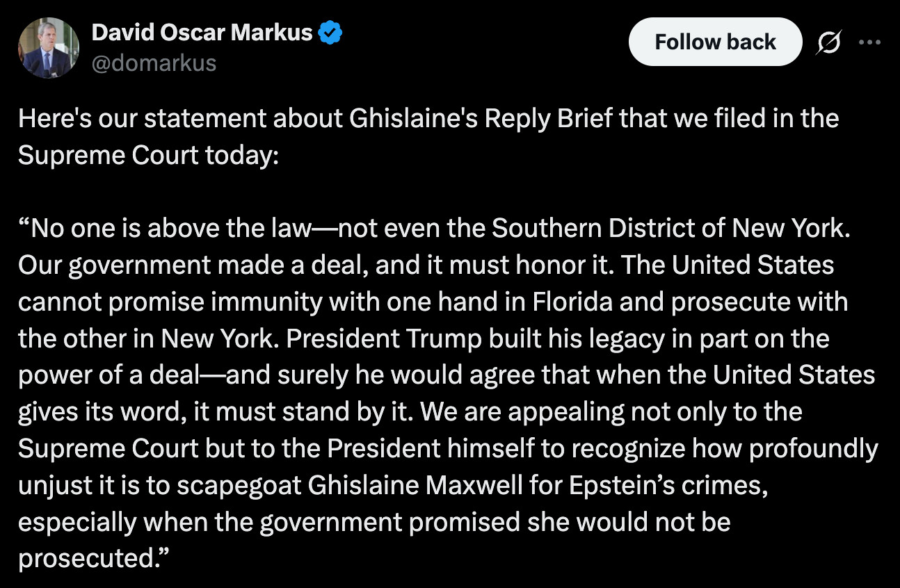Click the sentence starting "No one is above"
900x588 pixels.
tap(433, 228)
